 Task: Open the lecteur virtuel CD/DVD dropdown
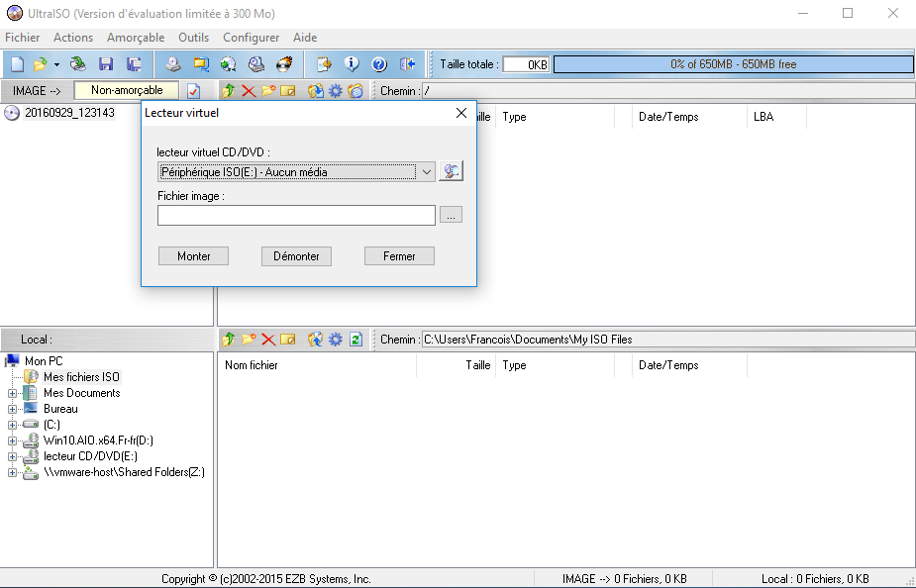click(x=427, y=172)
